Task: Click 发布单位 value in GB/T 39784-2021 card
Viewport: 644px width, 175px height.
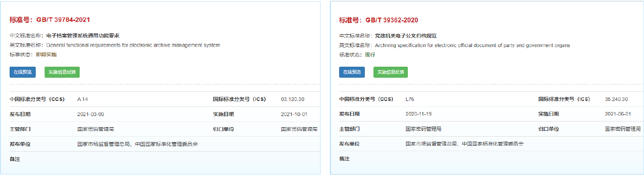Action: pyautogui.click(x=137, y=144)
